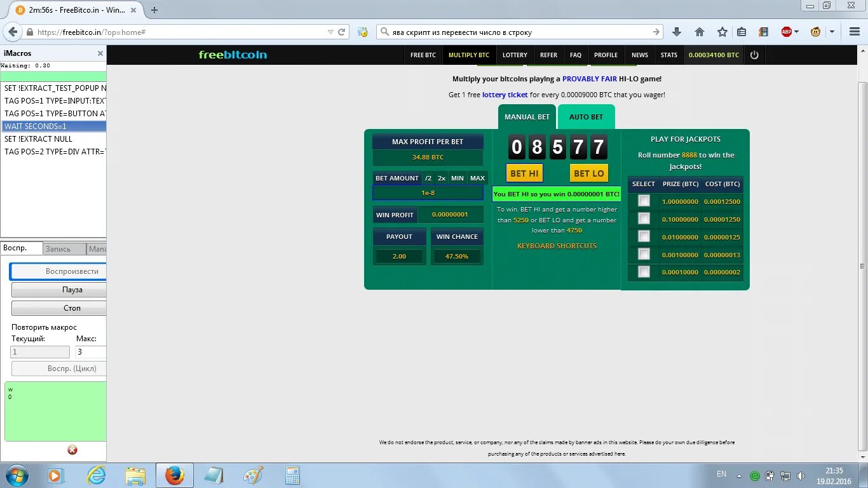The width and height of the screenshot is (868, 488).
Task: Open the Firefox hamburger menu
Action: click(x=855, y=32)
